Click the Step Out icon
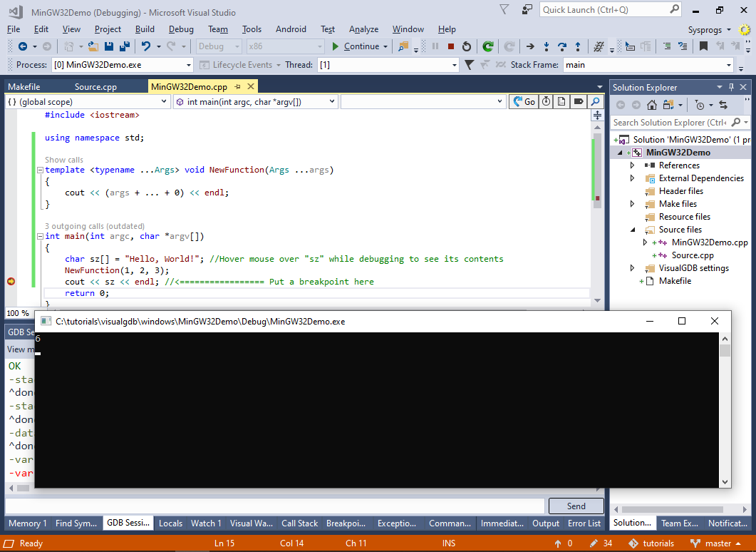This screenshot has width=756, height=552. [578, 46]
